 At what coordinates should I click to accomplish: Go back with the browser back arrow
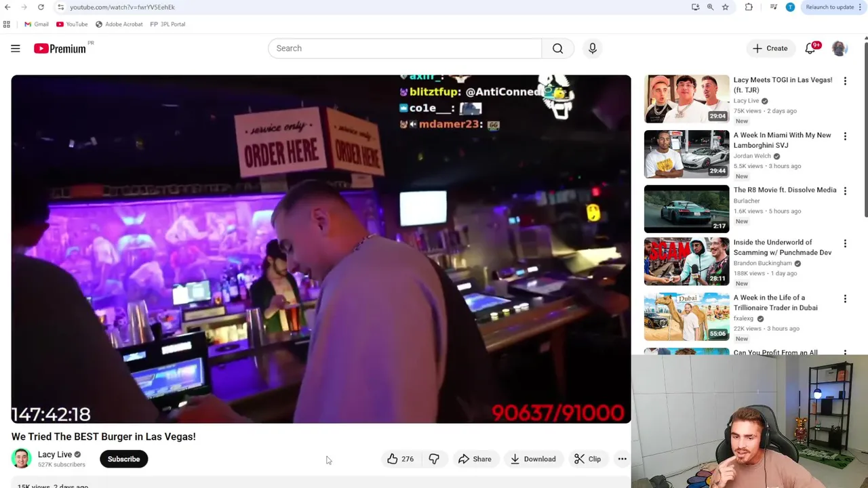[7, 7]
